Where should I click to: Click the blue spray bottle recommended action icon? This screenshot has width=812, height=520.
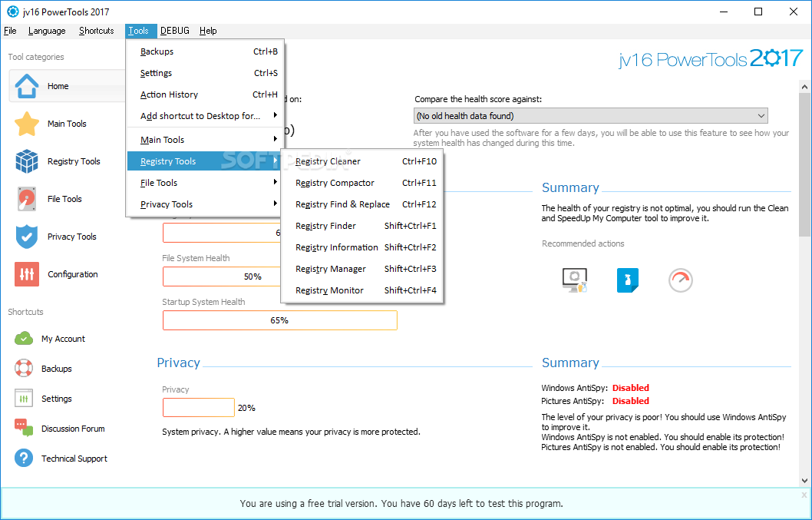pos(628,280)
